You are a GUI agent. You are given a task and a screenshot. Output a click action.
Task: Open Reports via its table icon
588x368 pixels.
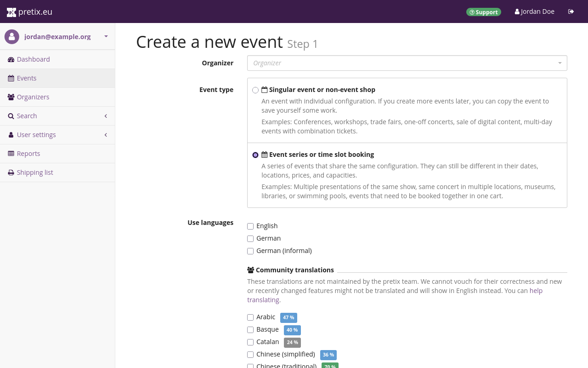tap(10, 153)
